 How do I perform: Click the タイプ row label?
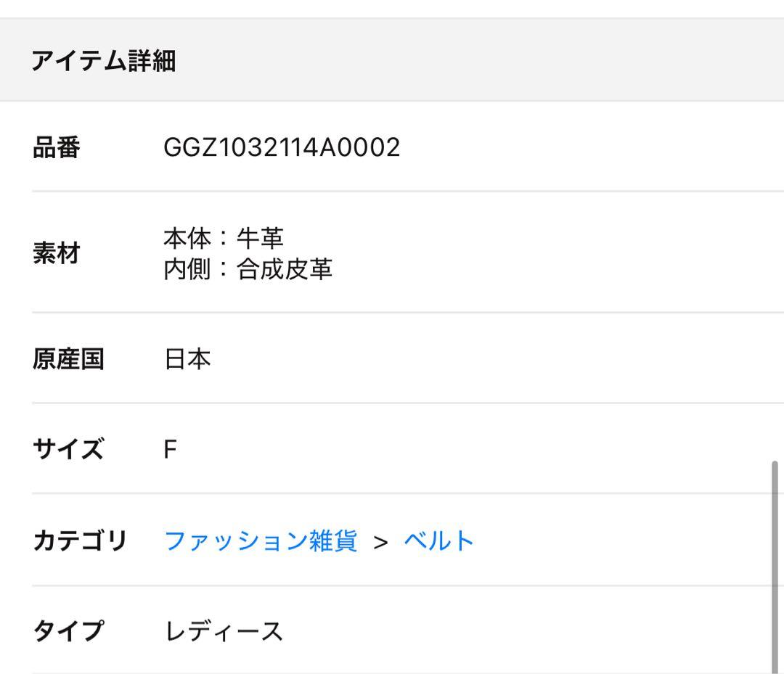pyautogui.click(x=68, y=631)
